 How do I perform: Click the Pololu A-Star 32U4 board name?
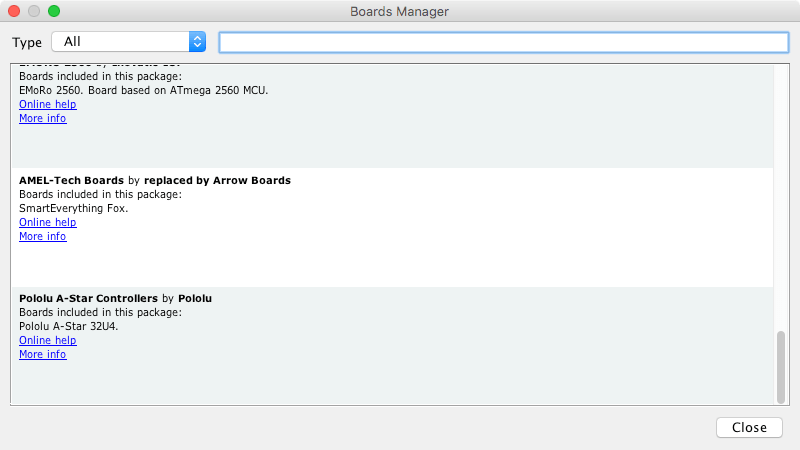(x=69, y=326)
